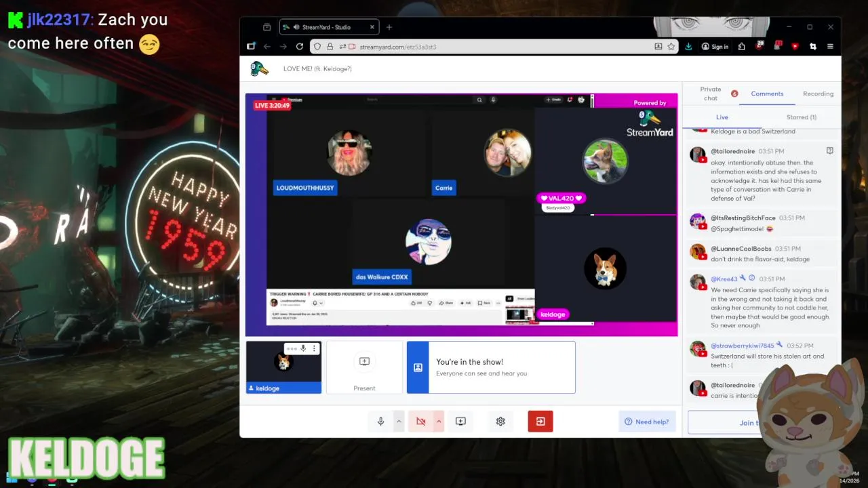
Task: Click the show title LOVE ME! (ft. Keldoge?)
Action: 317,68
